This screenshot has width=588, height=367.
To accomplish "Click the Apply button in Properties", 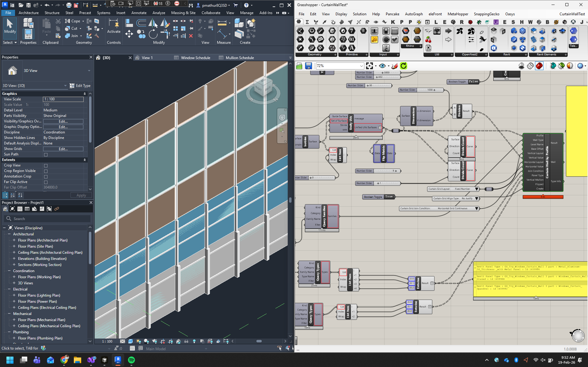I will point(81,195).
